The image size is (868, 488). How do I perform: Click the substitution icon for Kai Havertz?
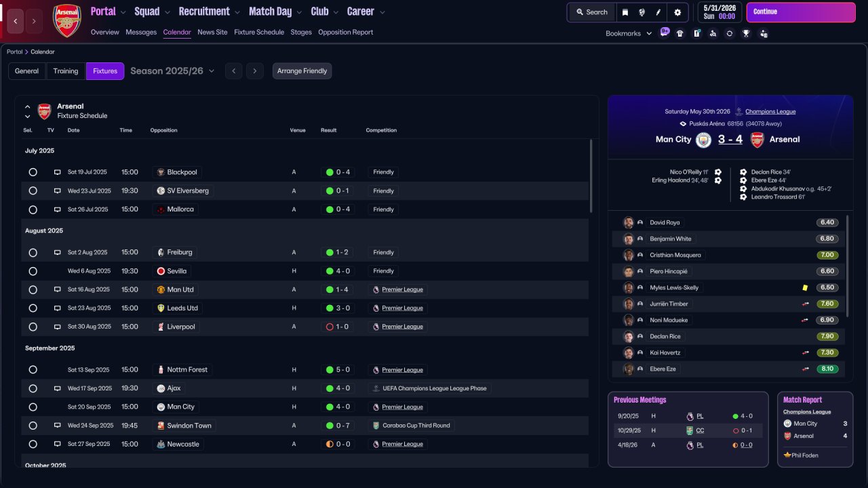805,352
